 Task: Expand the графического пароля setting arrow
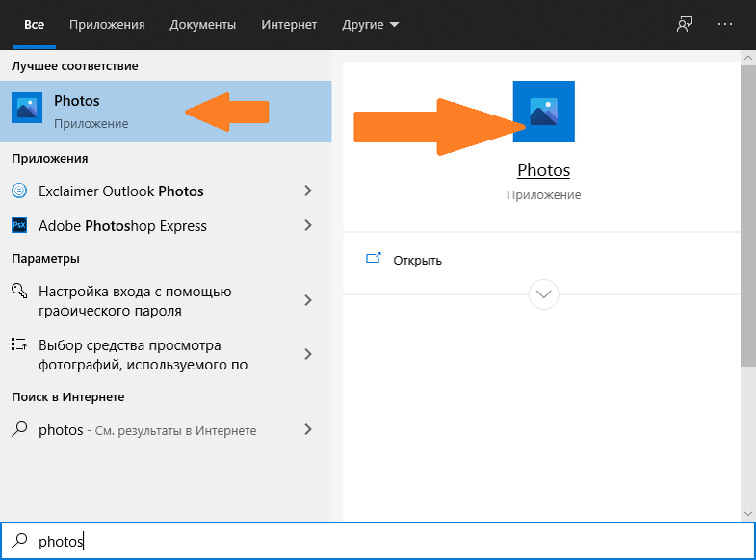308,300
